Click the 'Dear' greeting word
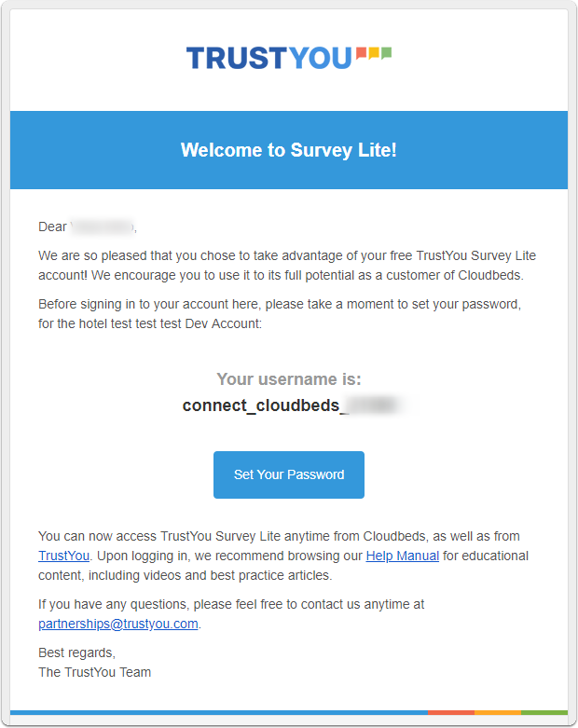This screenshot has width=578, height=728. click(52, 227)
